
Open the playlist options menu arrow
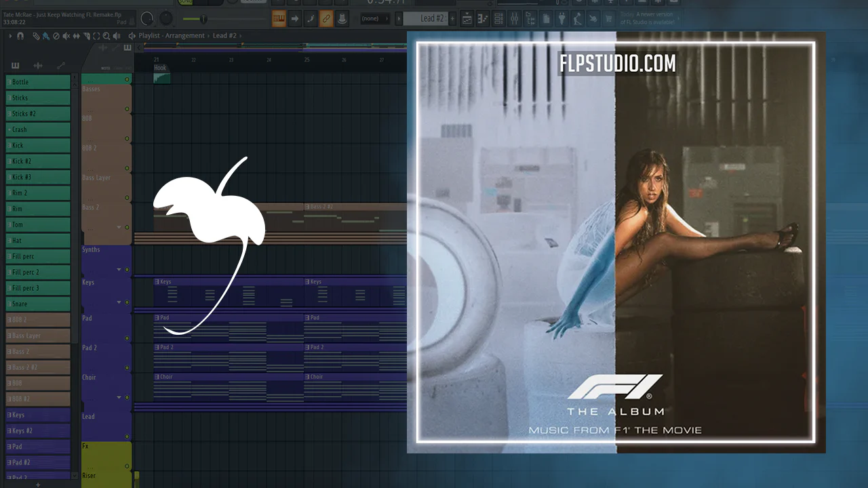point(11,35)
